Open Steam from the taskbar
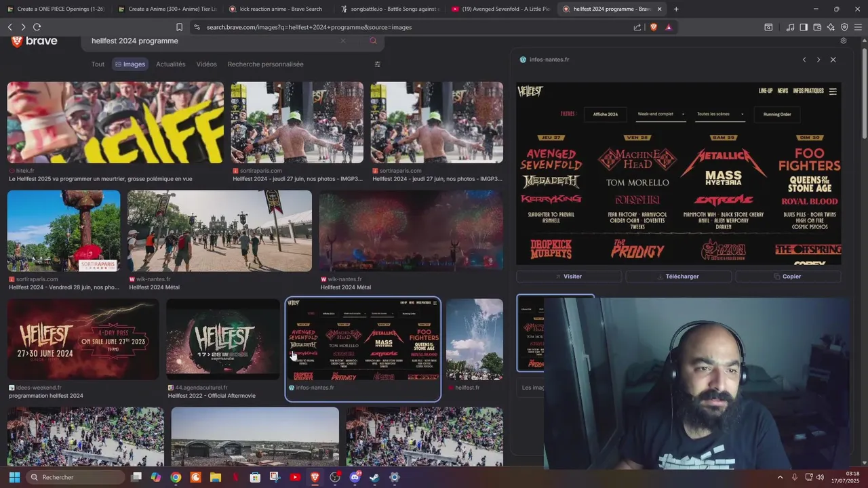The image size is (868, 488). (x=374, y=477)
